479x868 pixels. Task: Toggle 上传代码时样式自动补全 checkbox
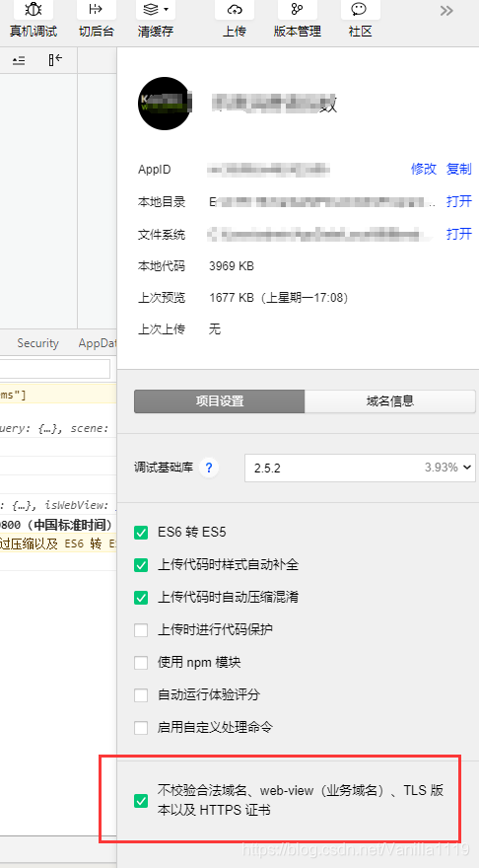coord(141,565)
